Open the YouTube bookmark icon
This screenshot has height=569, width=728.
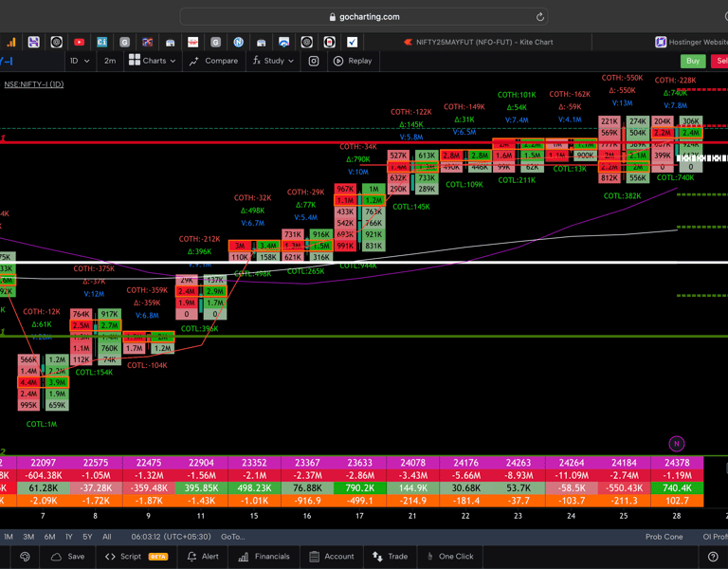(x=79, y=43)
